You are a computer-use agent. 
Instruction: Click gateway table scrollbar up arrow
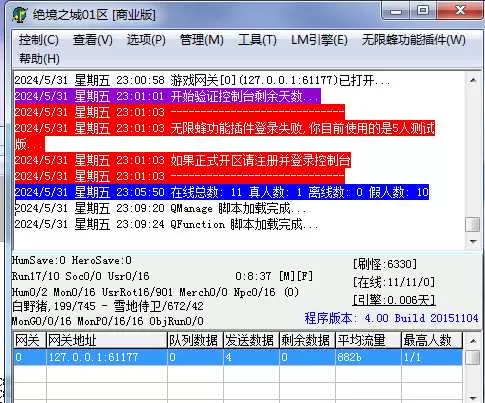click(472, 341)
